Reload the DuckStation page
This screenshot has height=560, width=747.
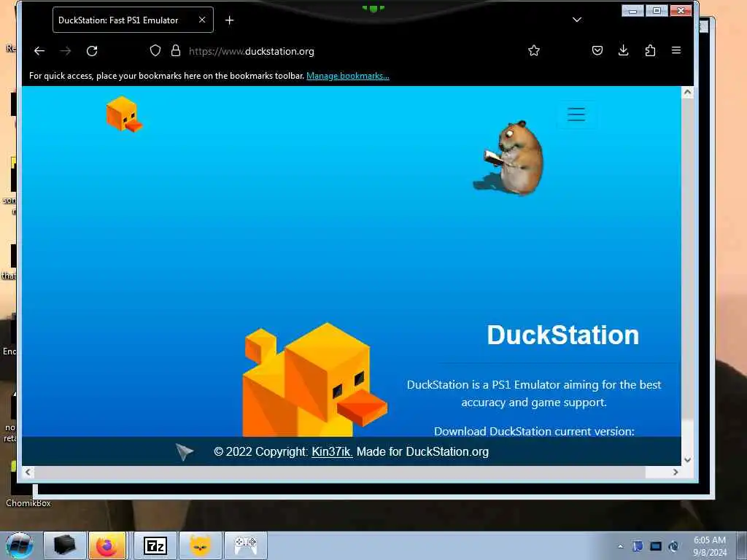[x=92, y=51]
